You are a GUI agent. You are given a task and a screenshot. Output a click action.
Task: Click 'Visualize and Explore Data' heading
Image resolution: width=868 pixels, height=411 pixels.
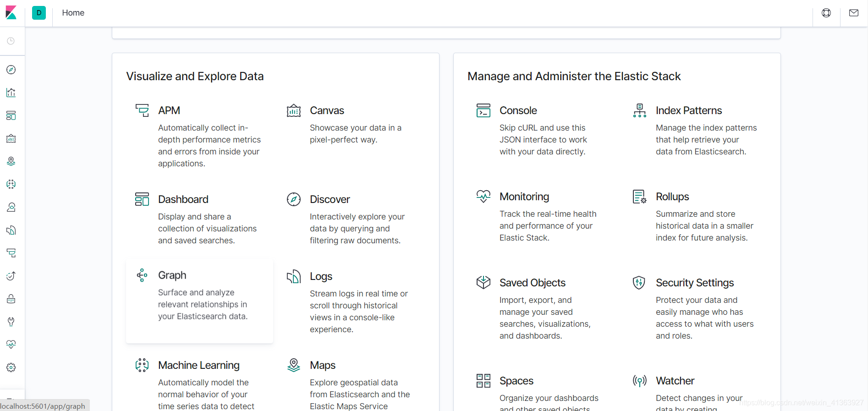point(195,76)
